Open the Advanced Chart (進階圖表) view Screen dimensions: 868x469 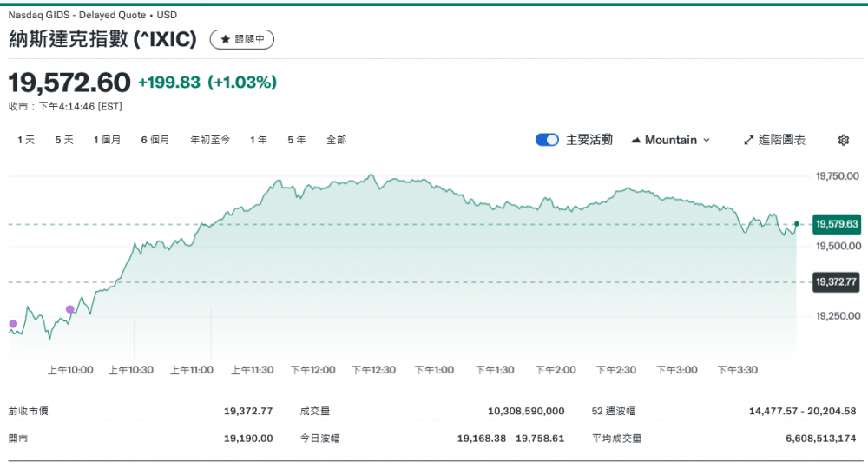point(774,140)
